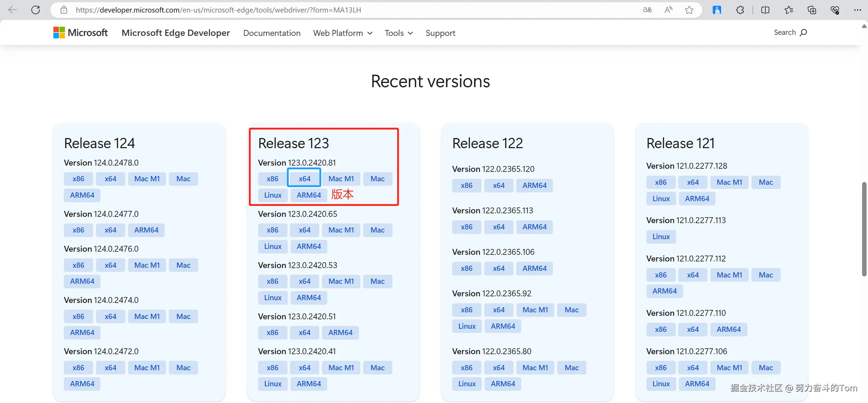Open Settings and more menu
The width and height of the screenshot is (868, 403).
pyautogui.click(x=858, y=10)
